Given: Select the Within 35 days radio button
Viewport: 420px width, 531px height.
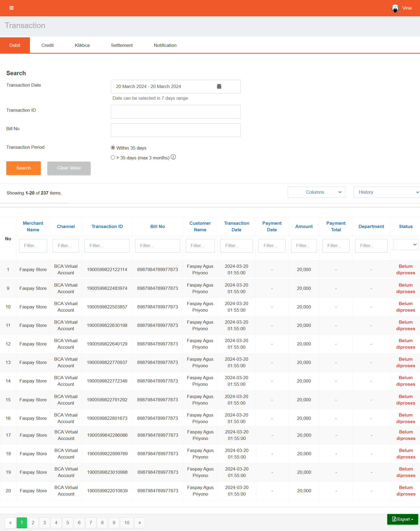Looking at the screenshot, I should pyautogui.click(x=113, y=148).
